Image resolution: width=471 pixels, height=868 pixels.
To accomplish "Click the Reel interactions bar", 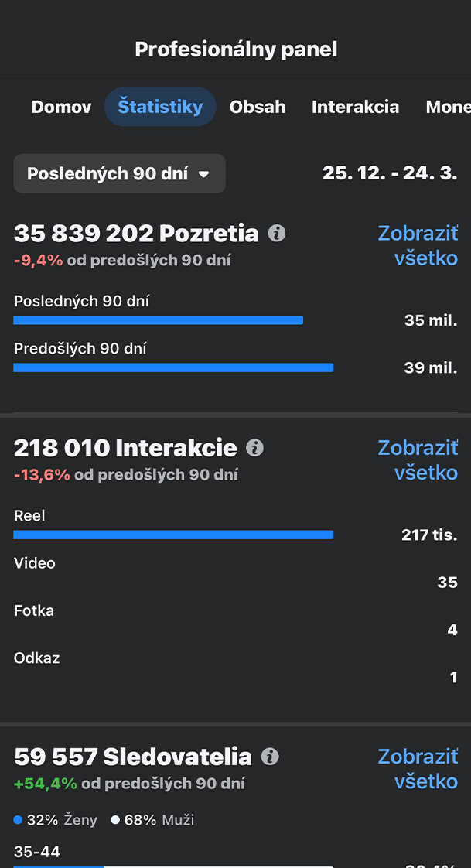I will [173, 535].
